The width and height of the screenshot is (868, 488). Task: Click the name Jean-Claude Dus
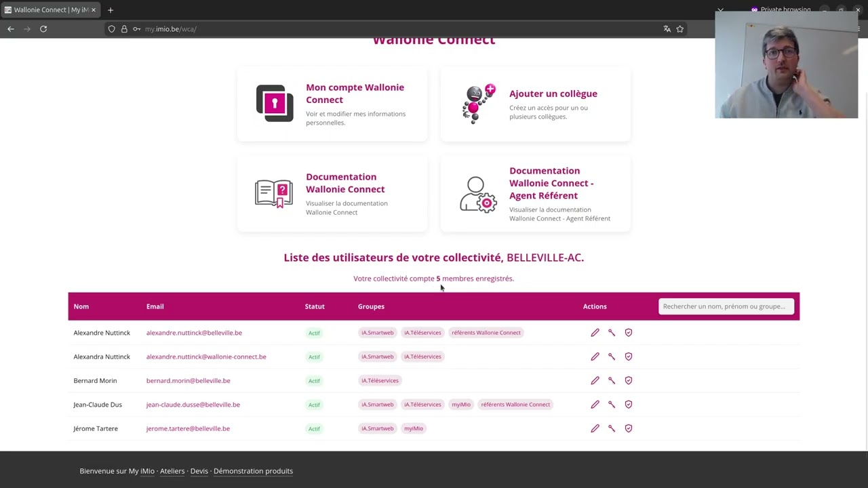click(98, 405)
